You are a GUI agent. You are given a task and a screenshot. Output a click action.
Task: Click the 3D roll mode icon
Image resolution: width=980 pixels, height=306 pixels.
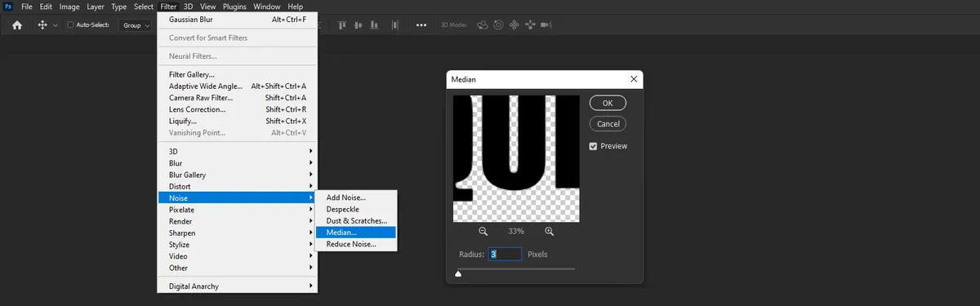coord(498,25)
